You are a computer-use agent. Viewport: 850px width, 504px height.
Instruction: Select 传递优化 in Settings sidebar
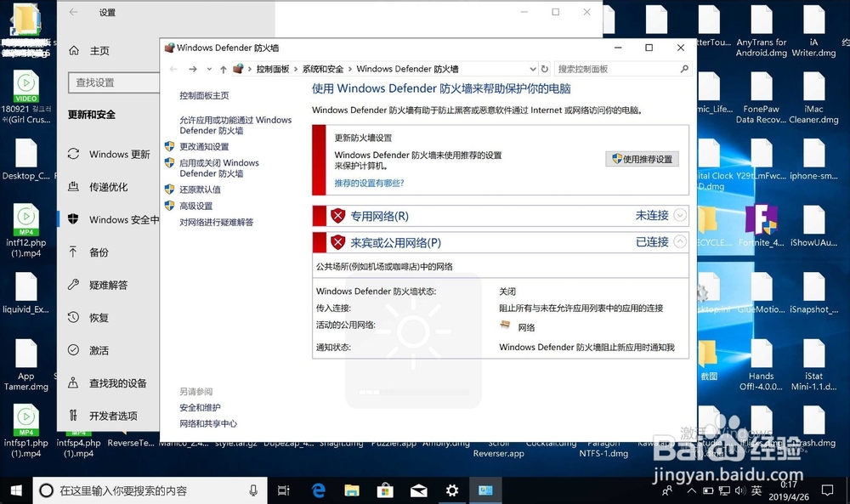[x=109, y=187]
